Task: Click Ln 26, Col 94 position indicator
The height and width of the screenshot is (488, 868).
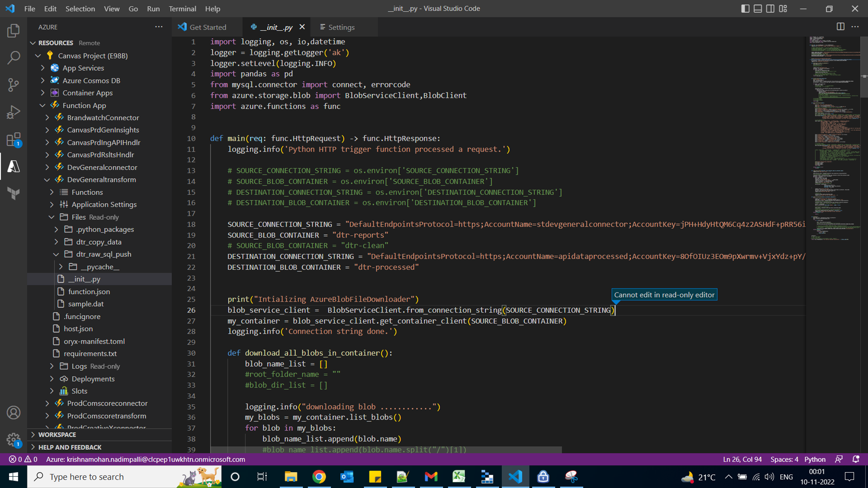Action: (x=742, y=459)
